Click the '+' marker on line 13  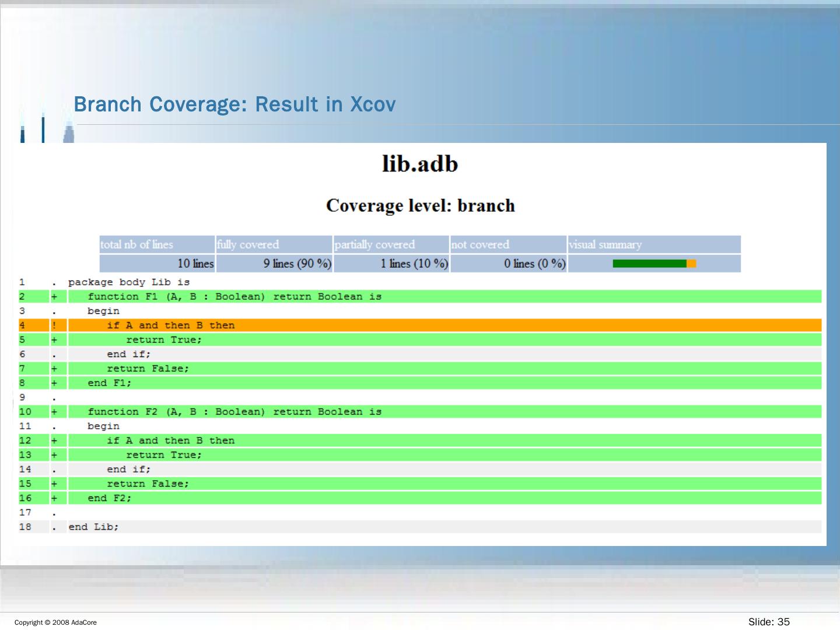coord(54,455)
